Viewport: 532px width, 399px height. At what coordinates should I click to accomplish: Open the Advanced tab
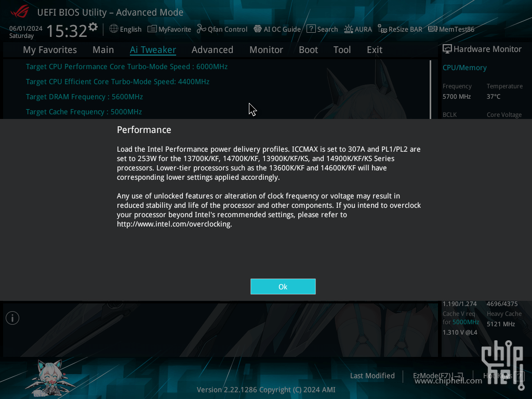point(212,50)
